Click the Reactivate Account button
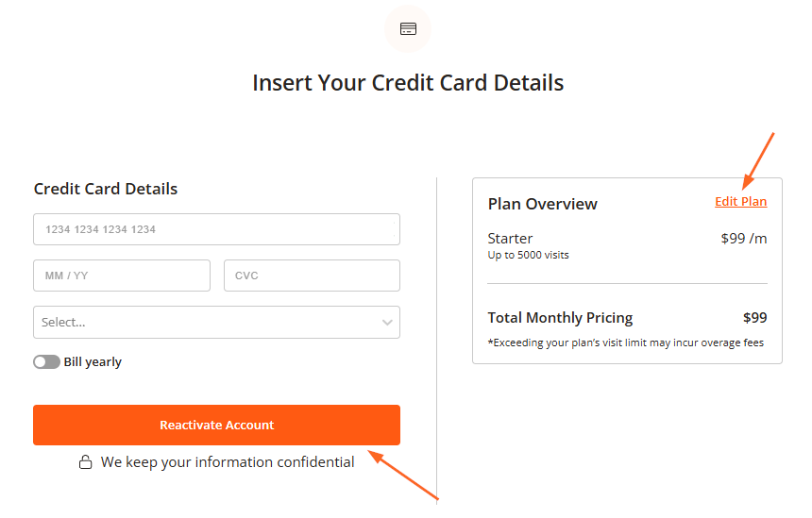This screenshot has height=518, width=812. point(216,425)
